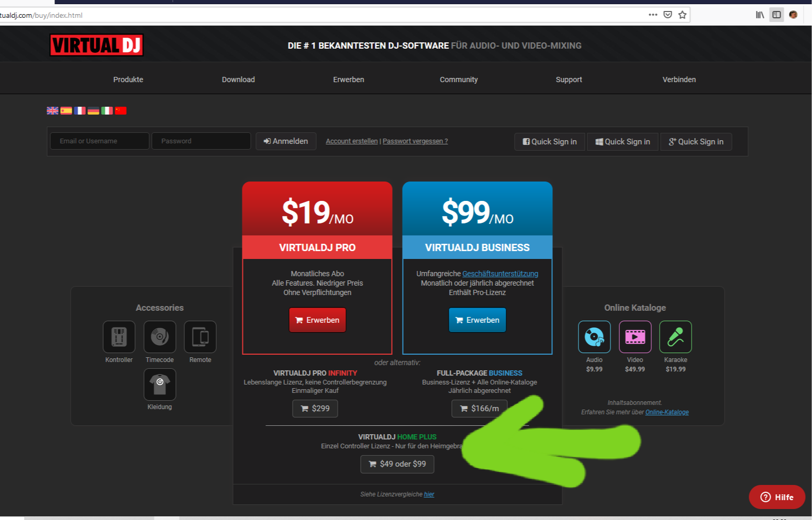
Task: Click the FULL-PACKAGE BUSINESS heading
Action: pos(480,373)
